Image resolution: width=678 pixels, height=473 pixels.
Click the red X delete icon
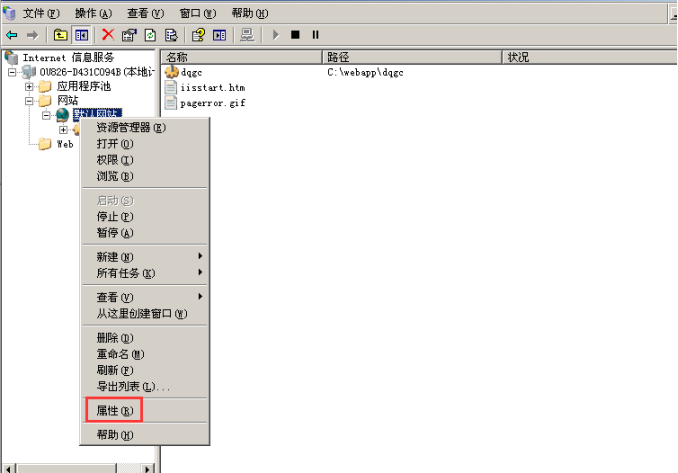coord(108,35)
